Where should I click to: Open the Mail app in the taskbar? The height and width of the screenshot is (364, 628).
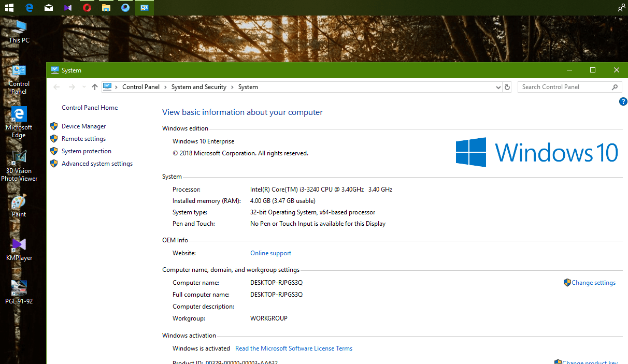click(49, 8)
